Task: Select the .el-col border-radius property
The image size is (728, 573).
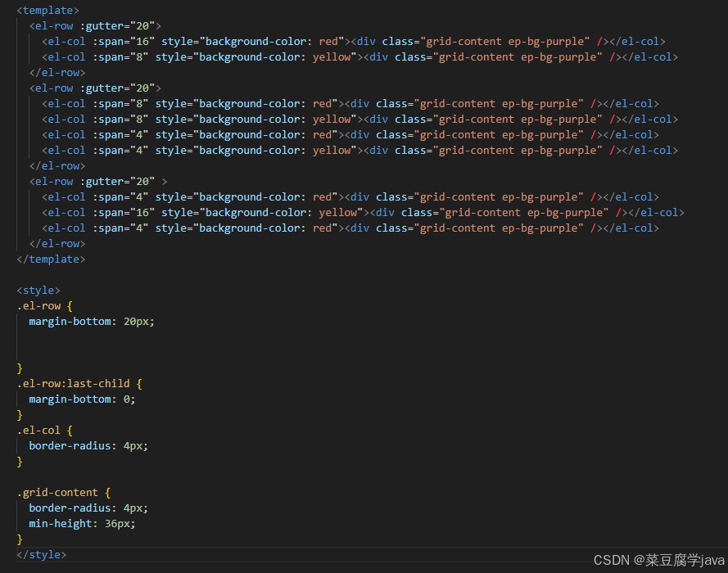Action: click(70, 445)
